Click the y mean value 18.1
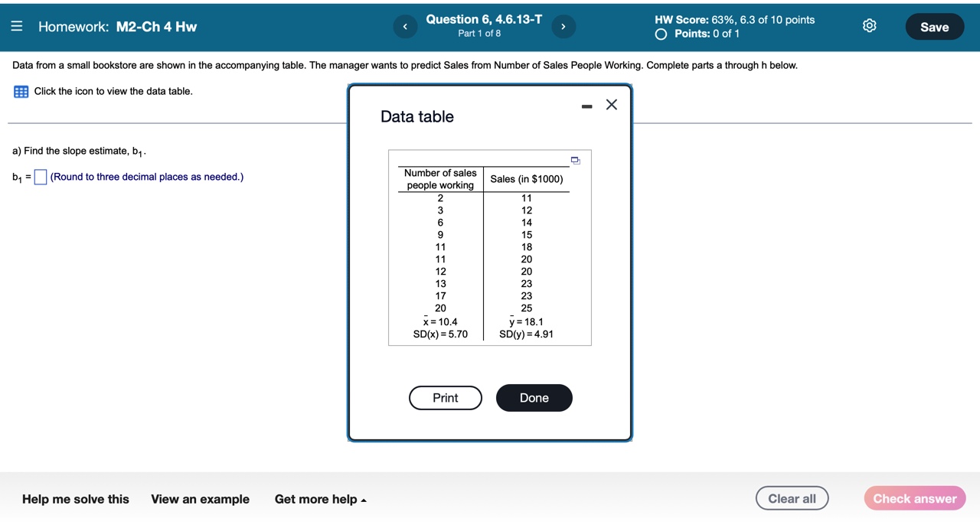This screenshot has width=980, height=528. click(526, 321)
